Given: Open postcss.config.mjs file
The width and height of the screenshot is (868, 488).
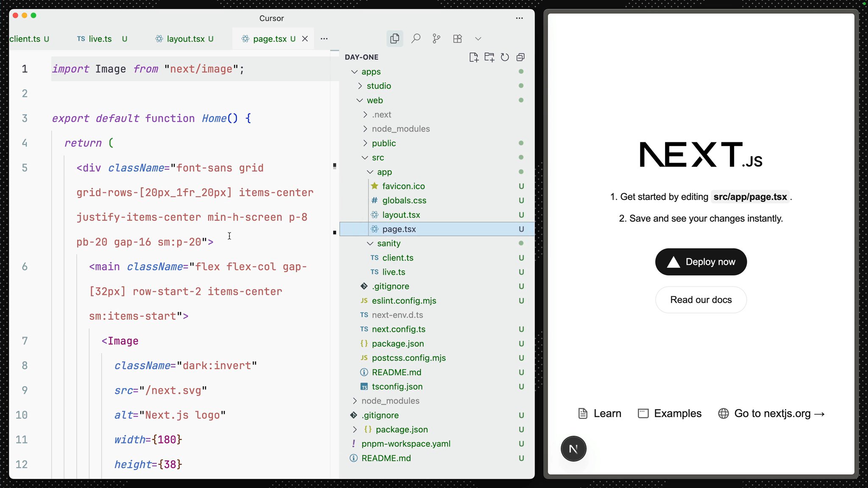Looking at the screenshot, I should (437, 358).
